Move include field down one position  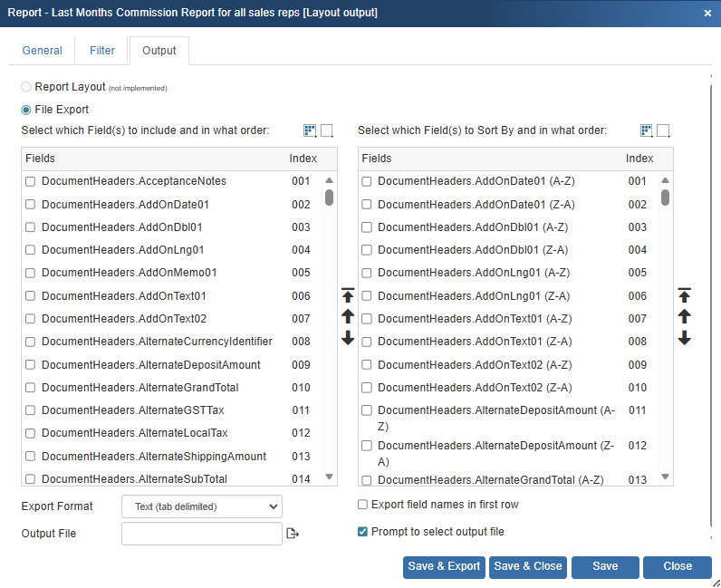click(348, 338)
